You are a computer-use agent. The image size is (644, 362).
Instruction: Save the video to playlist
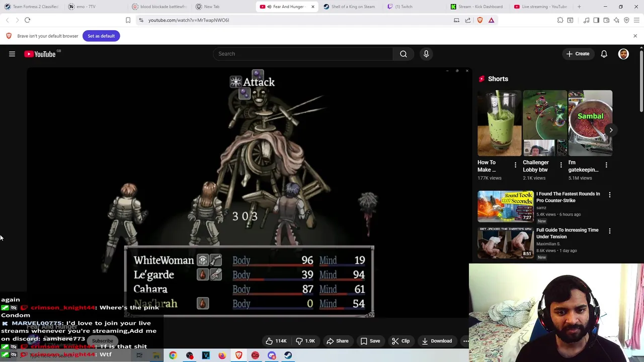(x=370, y=341)
